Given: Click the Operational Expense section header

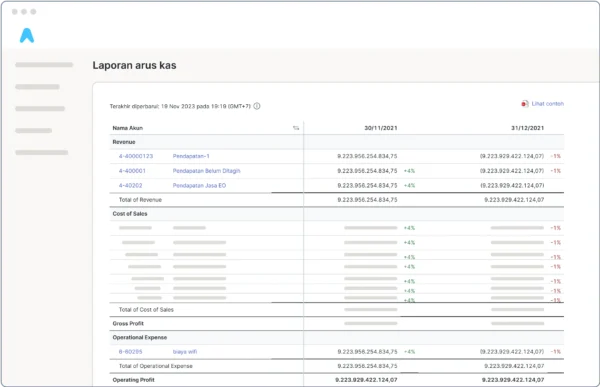Looking at the screenshot, I should tap(140, 337).
